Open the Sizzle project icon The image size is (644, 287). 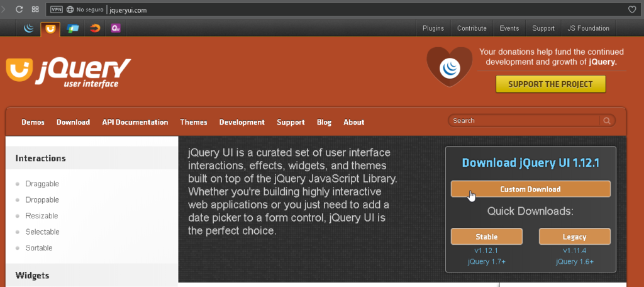(95, 28)
